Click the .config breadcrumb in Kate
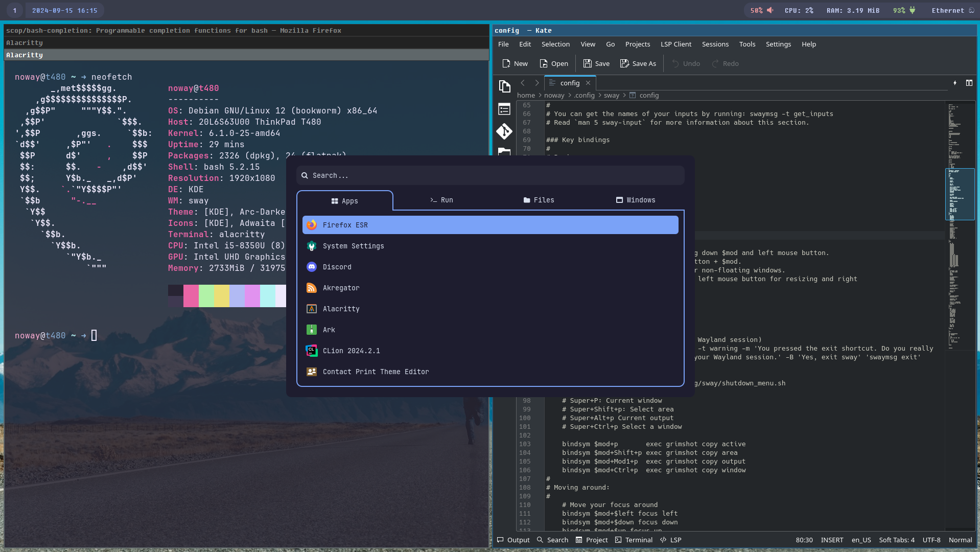This screenshot has height=552, width=980. point(584,95)
